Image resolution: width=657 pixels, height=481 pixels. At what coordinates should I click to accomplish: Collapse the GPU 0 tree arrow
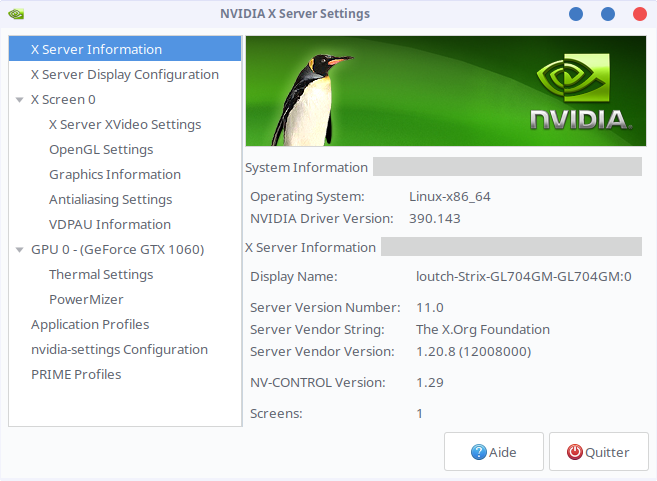pos(19,250)
